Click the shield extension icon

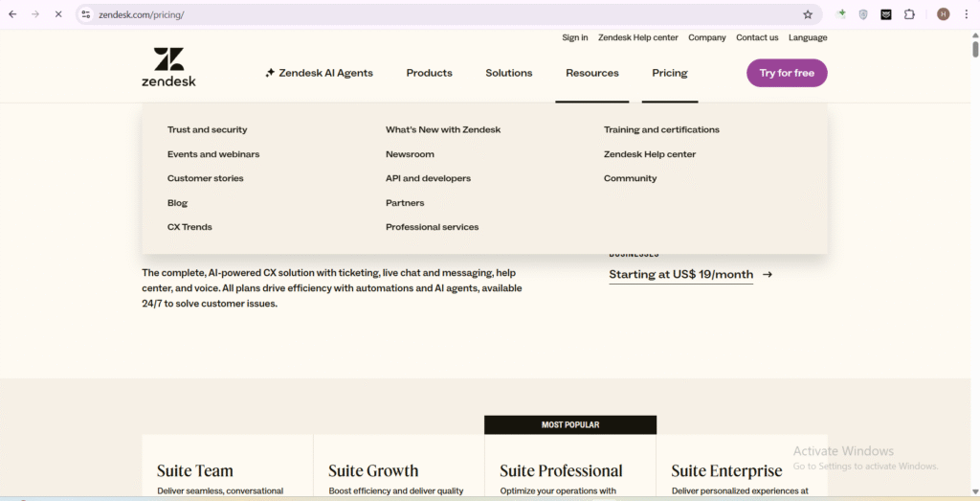click(x=863, y=14)
